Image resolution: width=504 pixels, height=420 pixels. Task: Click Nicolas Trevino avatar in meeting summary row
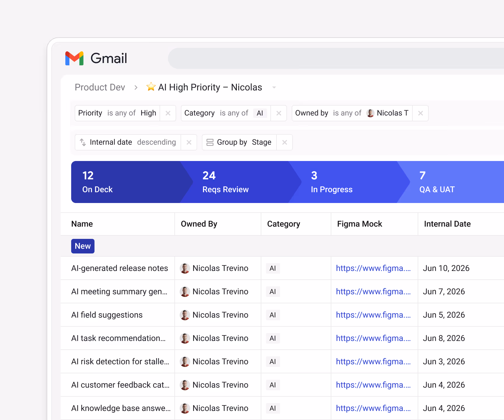(185, 292)
